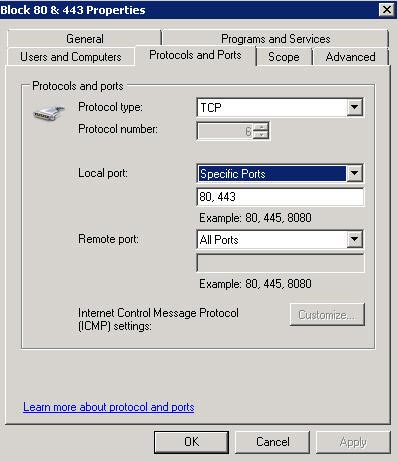The image size is (398, 462).
Task: Confirm changes with OK button
Action: pyautogui.click(x=192, y=442)
